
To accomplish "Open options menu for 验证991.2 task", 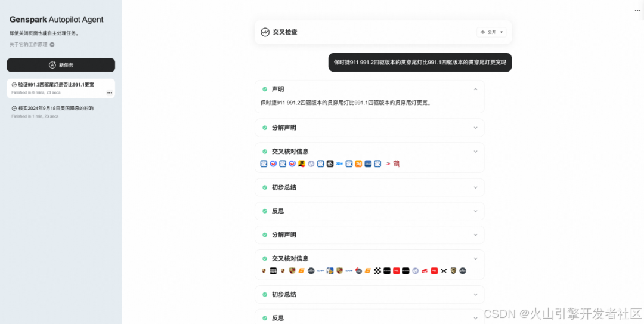I will pos(110,93).
